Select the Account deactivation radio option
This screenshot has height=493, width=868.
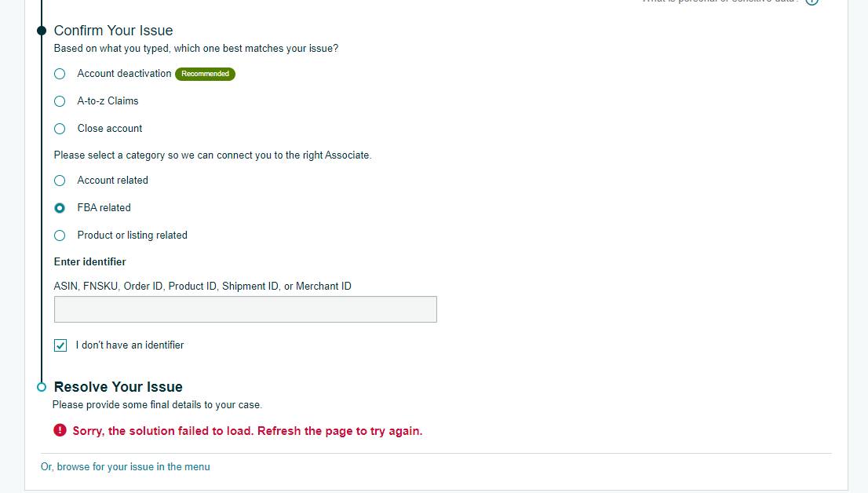pyautogui.click(x=60, y=74)
